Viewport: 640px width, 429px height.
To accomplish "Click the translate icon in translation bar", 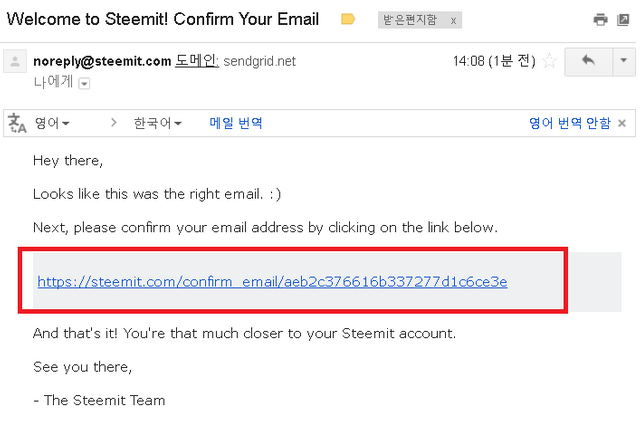I will pyautogui.click(x=17, y=123).
